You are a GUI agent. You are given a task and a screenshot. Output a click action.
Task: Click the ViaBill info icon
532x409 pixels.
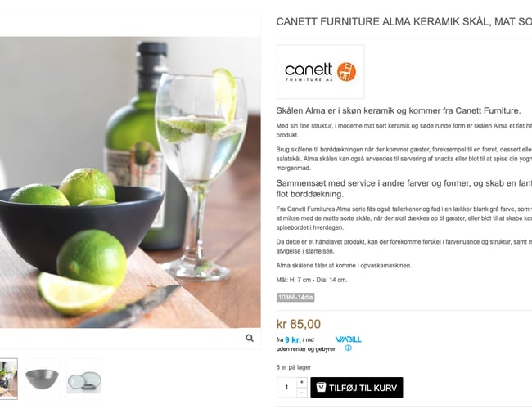[x=348, y=348]
